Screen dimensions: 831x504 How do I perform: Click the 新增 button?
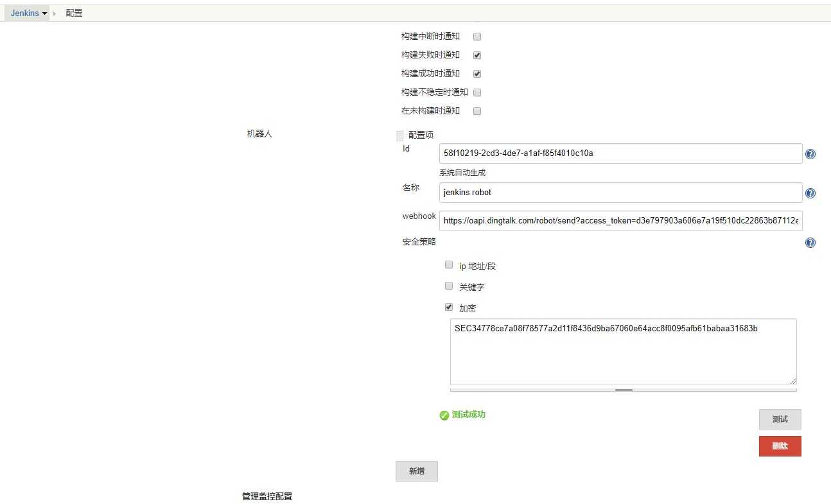417,471
